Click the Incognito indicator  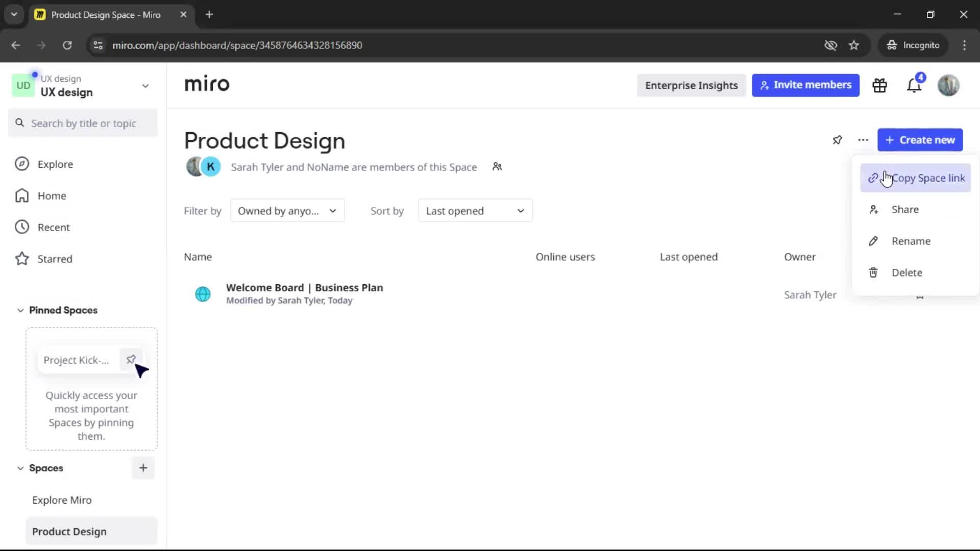tap(913, 45)
